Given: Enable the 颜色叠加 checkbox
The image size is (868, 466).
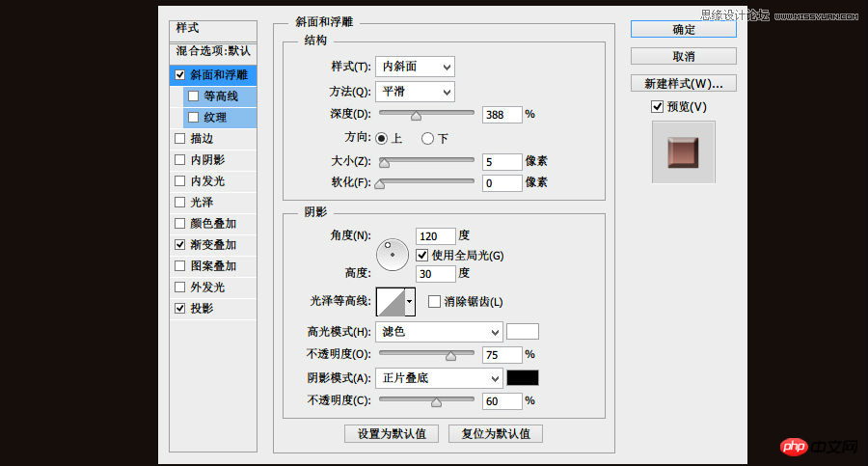Looking at the screenshot, I should (180, 223).
